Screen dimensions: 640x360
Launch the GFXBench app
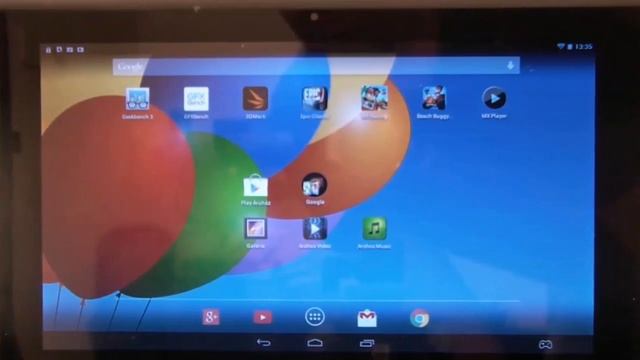[196, 99]
